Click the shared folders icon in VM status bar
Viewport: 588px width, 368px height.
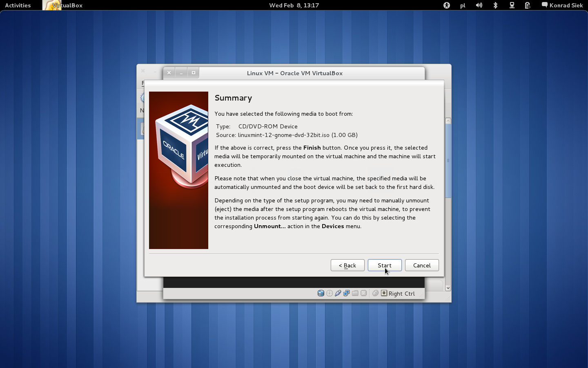pyautogui.click(x=355, y=293)
